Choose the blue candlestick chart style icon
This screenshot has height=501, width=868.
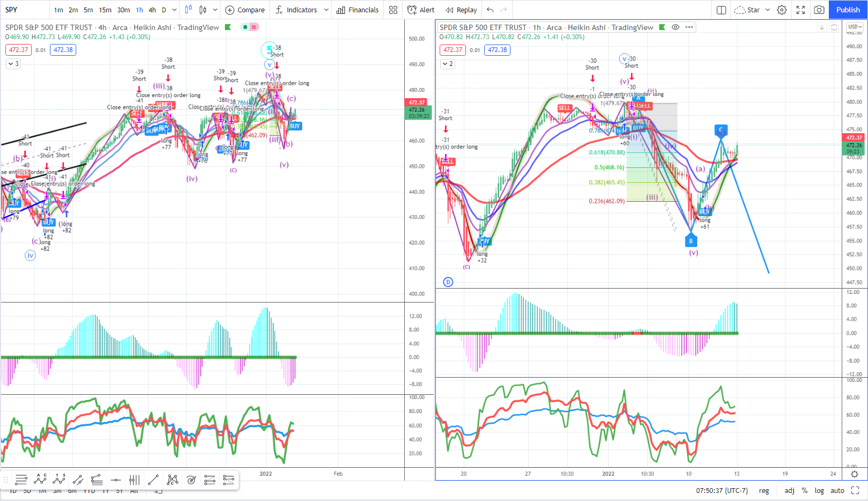pos(188,10)
